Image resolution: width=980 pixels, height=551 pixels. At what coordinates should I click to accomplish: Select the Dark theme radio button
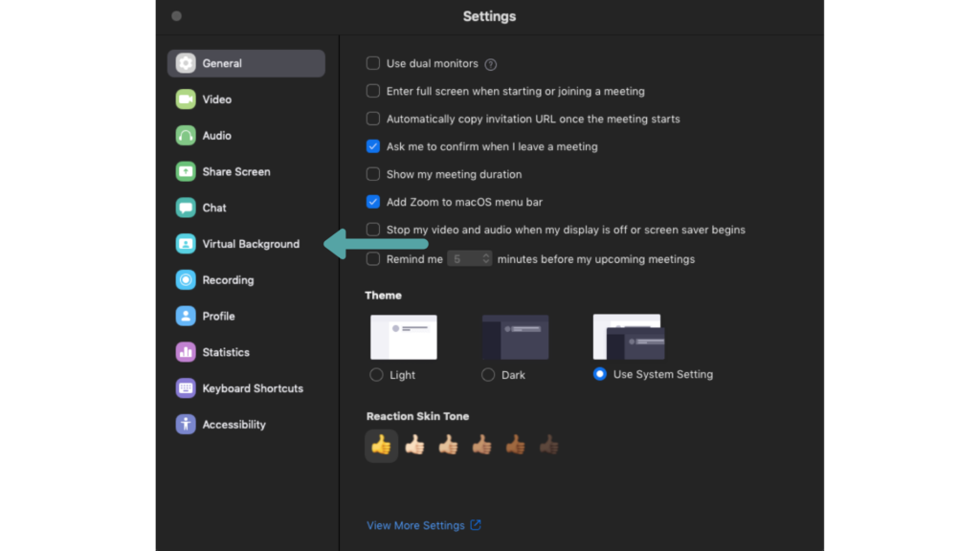488,375
